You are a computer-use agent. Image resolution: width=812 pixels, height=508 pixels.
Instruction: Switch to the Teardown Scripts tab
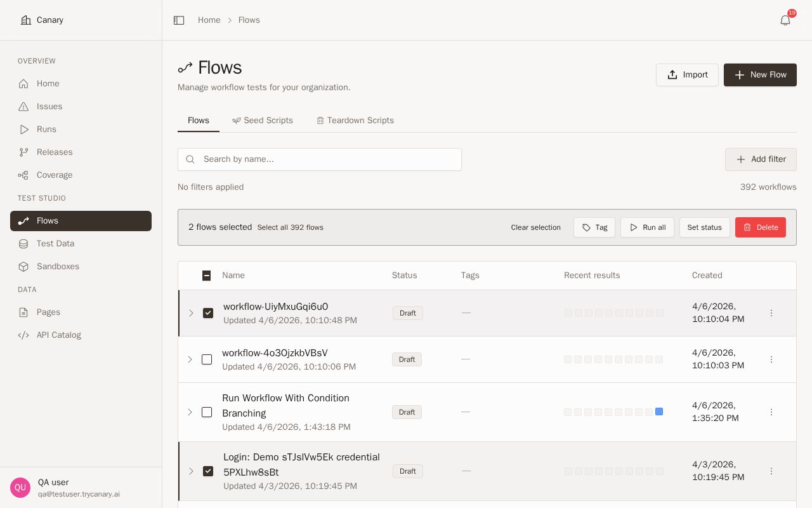click(x=355, y=121)
